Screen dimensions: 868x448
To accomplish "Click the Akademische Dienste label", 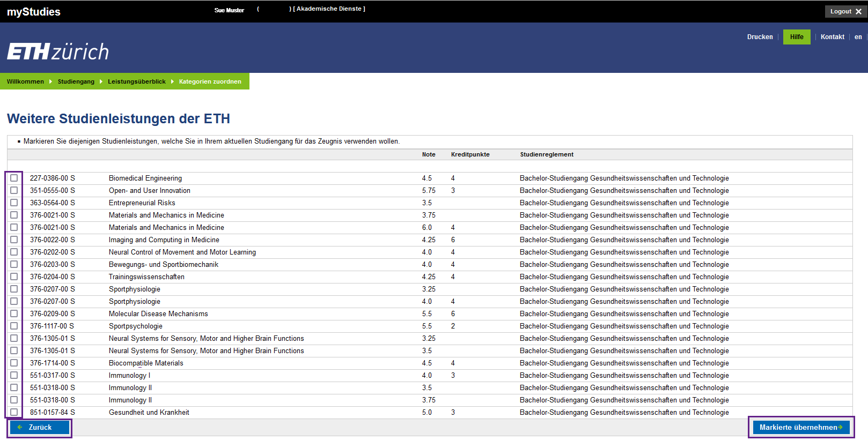I will tap(329, 9).
